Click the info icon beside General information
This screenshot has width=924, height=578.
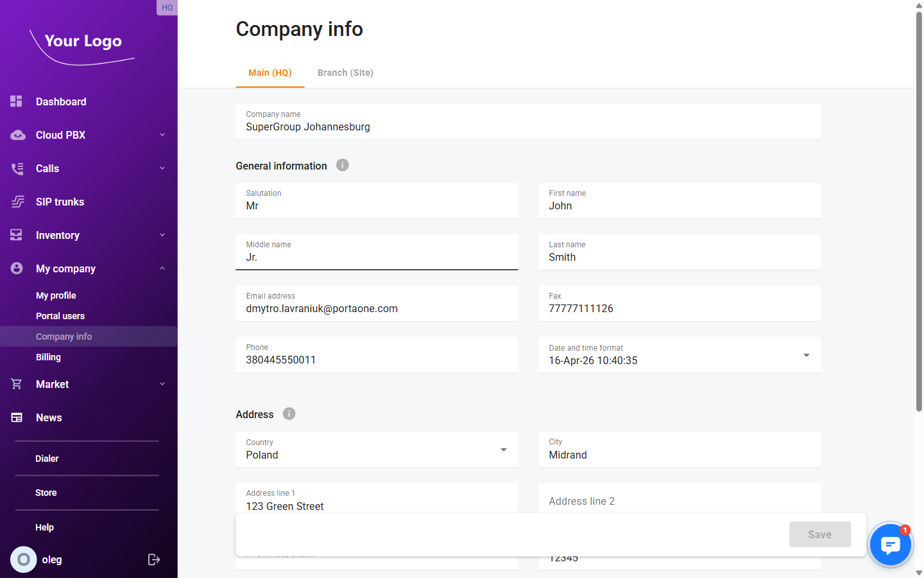pyautogui.click(x=343, y=165)
